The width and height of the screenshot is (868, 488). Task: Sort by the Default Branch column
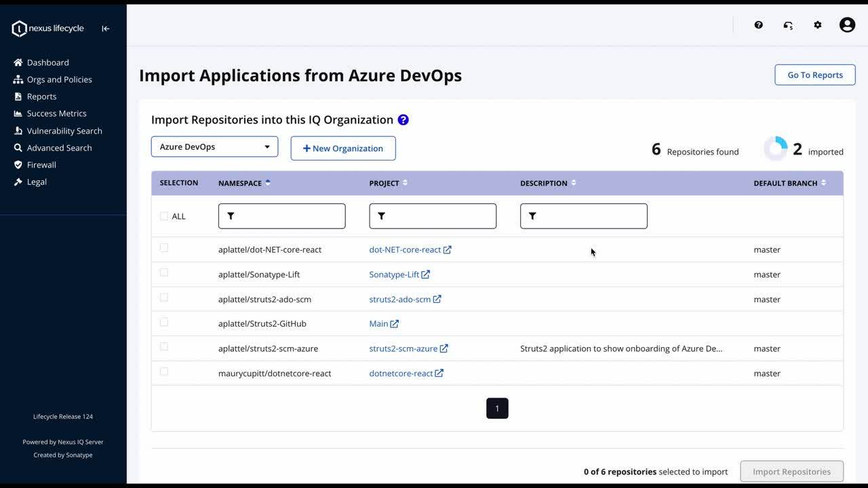point(790,183)
